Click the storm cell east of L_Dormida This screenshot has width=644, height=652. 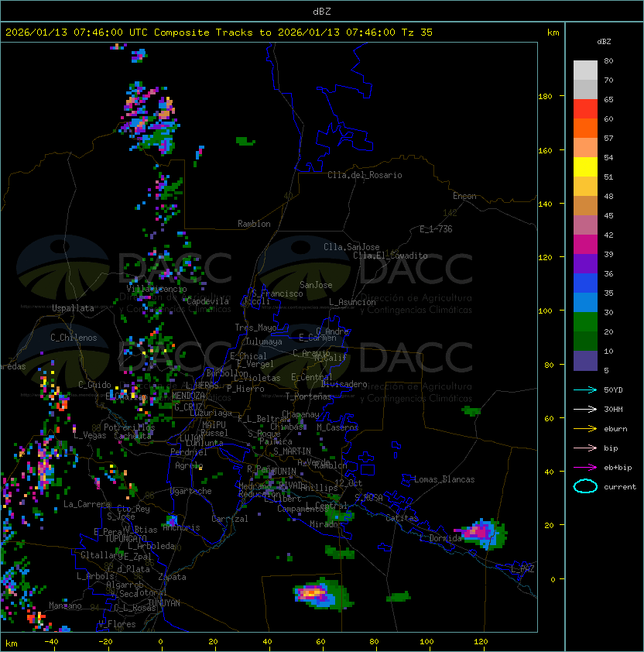481,533
